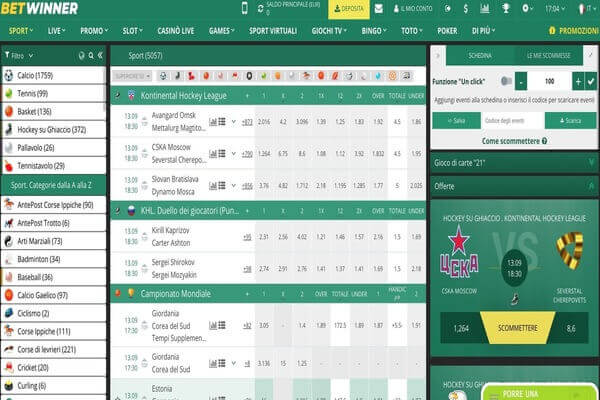Screen dimensions: 600x400
Task: Decrease stake with the minus button
Action: pyautogui.click(x=521, y=81)
